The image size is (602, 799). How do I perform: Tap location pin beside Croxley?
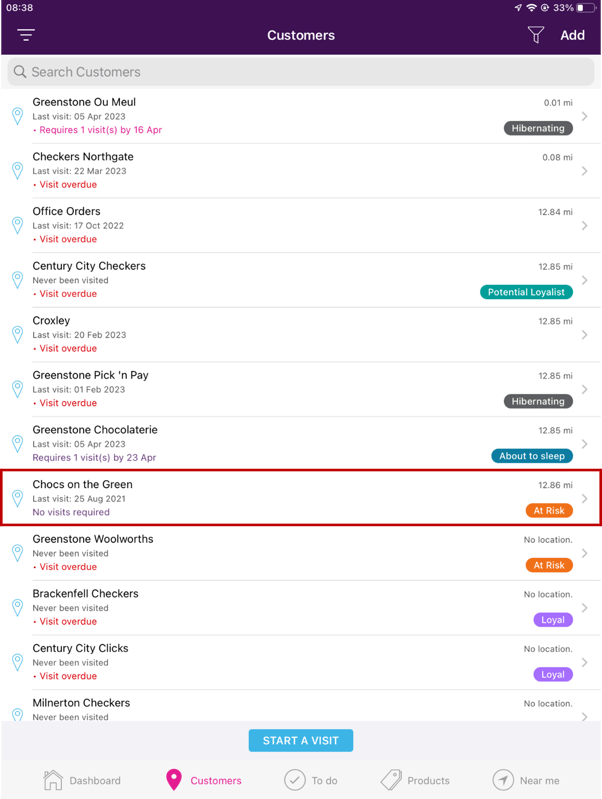(17, 334)
